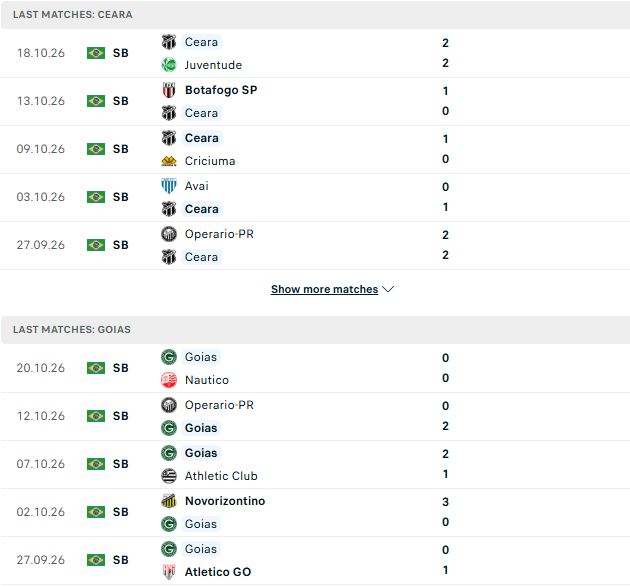Open Nautico team name
The height and width of the screenshot is (587, 630).
click(x=207, y=380)
